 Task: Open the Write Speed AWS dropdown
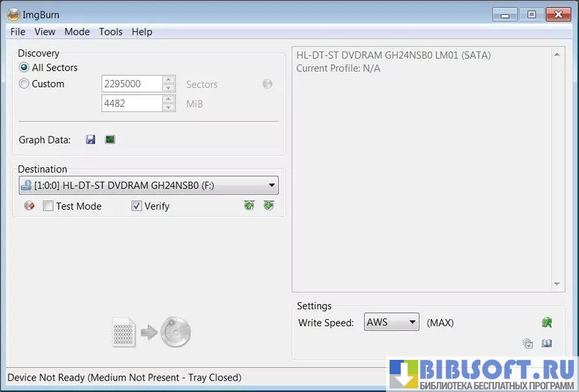coord(412,323)
